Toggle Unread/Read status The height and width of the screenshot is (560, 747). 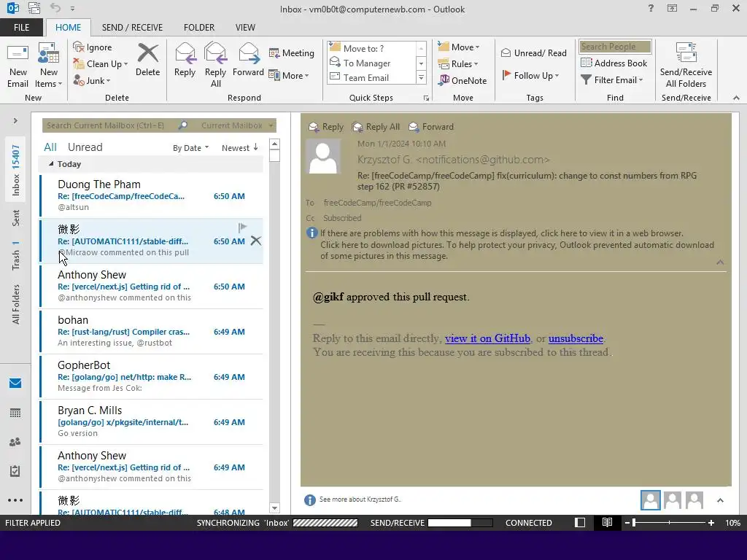(533, 52)
